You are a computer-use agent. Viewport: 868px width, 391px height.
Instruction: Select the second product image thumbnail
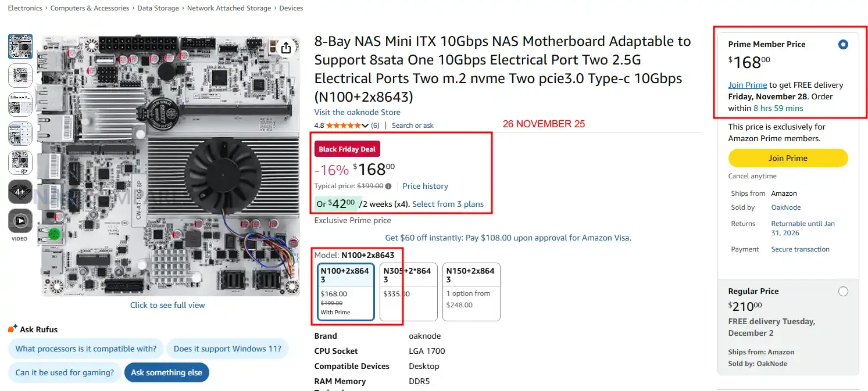point(20,76)
